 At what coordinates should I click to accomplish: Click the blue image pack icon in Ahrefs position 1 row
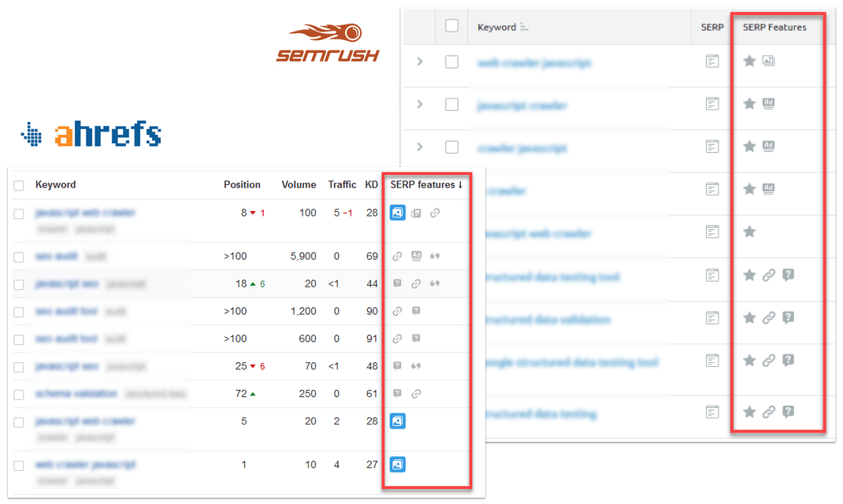pos(397,465)
